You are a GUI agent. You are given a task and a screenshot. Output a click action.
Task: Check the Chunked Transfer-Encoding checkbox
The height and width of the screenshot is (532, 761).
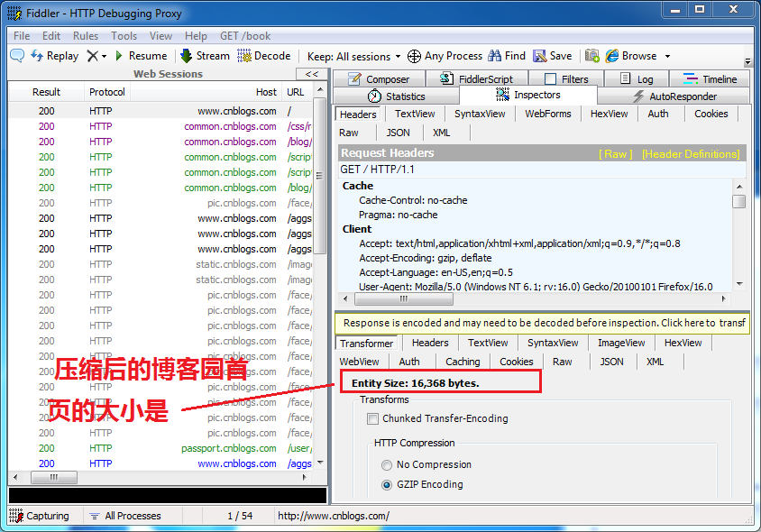[x=372, y=418]
